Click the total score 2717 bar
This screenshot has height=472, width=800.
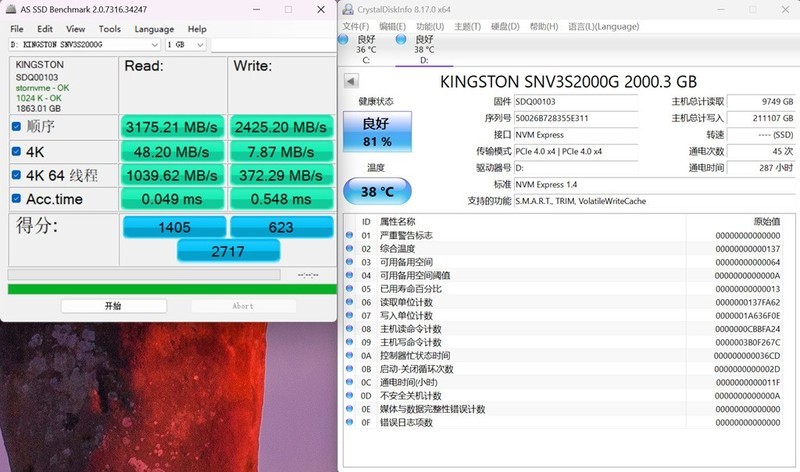[228, 251]
